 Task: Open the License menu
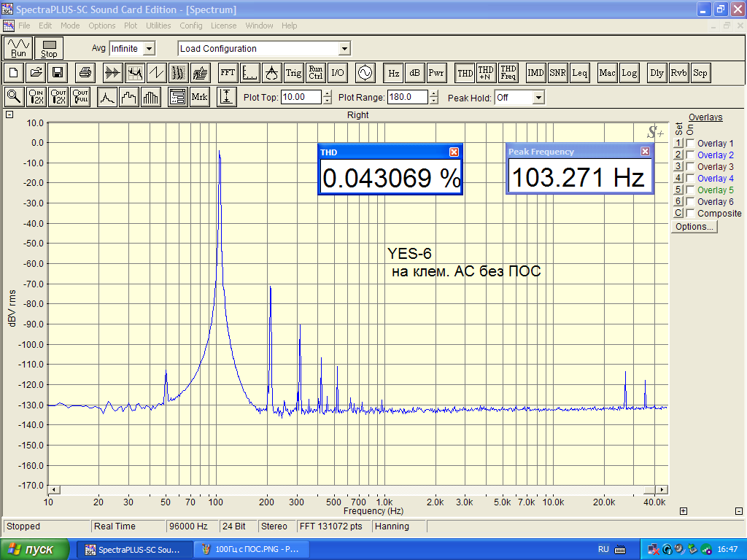[223, 26]
